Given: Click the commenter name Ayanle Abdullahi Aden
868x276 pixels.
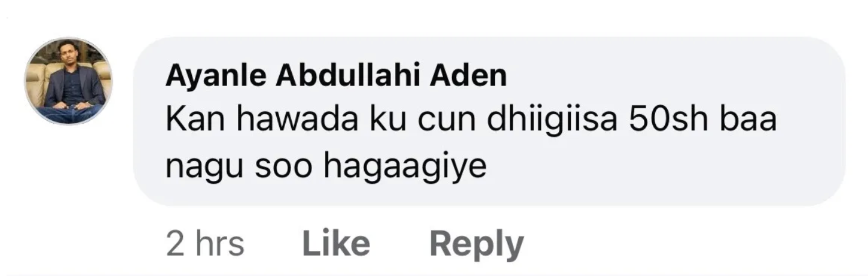Looking at the screenshot, I should click(336, 76).
